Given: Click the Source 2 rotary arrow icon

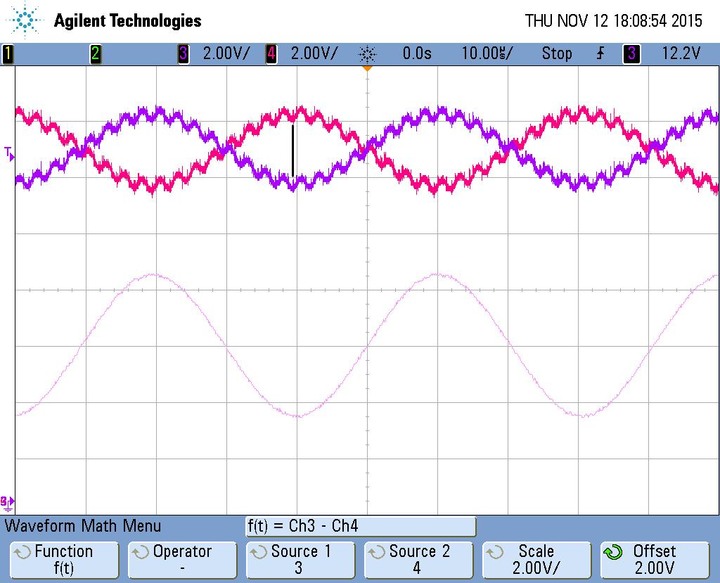Looking at the screenshot, I should point(376,552).
